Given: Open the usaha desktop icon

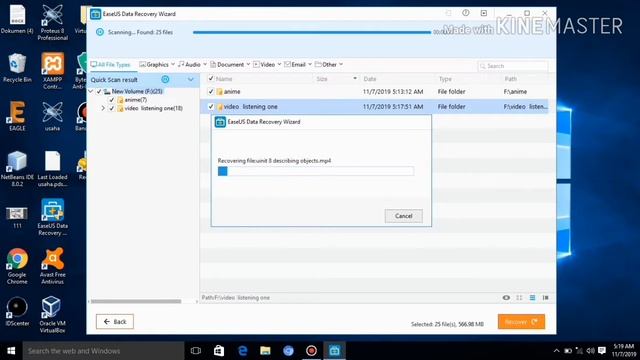Looking at the screenshot, I should coord(52,116).
